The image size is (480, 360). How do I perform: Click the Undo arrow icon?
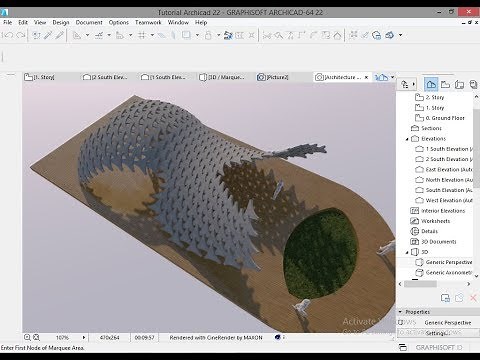point(8,35)
